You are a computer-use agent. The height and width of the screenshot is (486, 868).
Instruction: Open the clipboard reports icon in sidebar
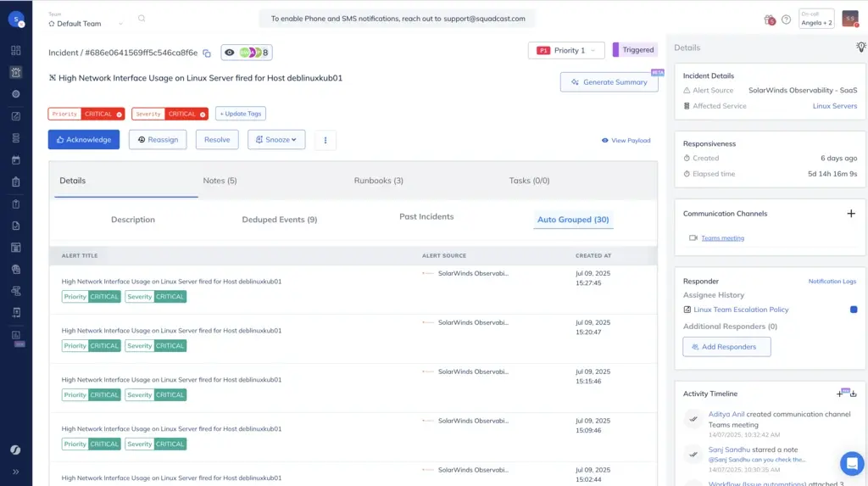coord(16,182)
